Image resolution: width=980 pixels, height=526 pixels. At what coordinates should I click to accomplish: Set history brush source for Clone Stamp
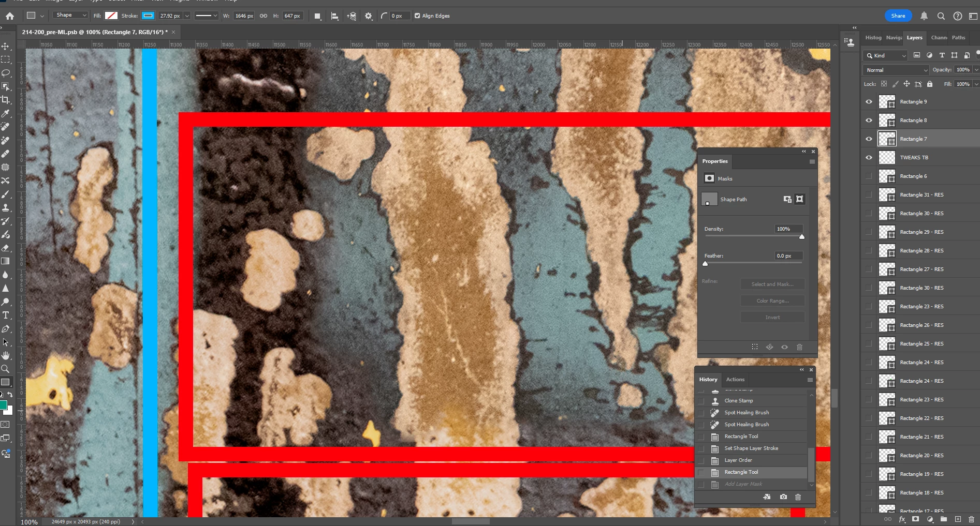[x=701, y=401]
